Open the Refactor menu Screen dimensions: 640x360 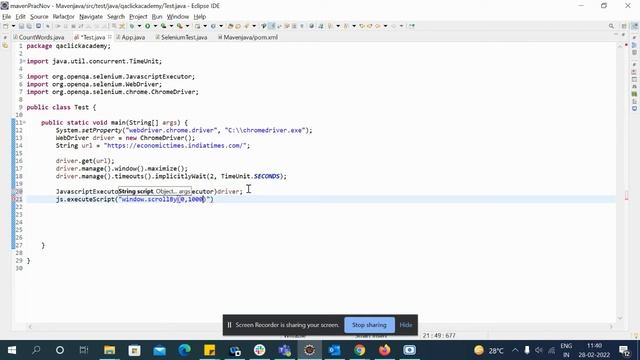63,17
